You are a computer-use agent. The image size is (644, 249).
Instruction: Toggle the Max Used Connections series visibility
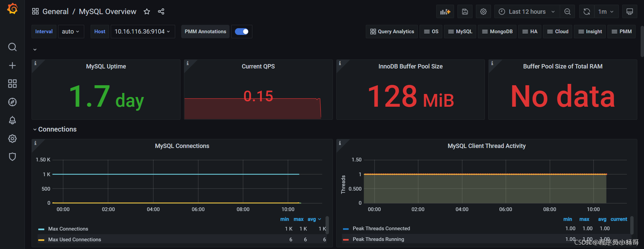tap(75, 240)
